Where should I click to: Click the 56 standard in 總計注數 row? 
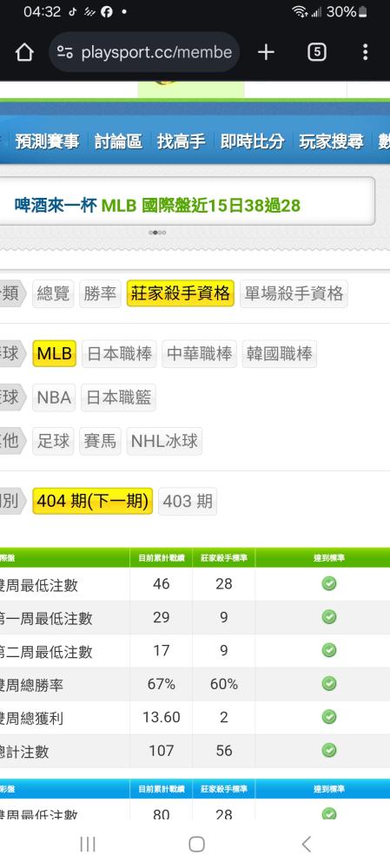(224, 751)
